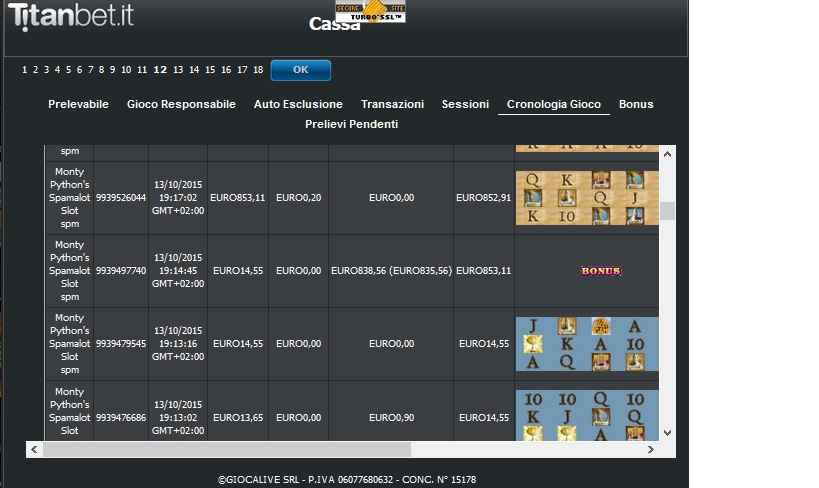Go to page 9

point(112,69)
